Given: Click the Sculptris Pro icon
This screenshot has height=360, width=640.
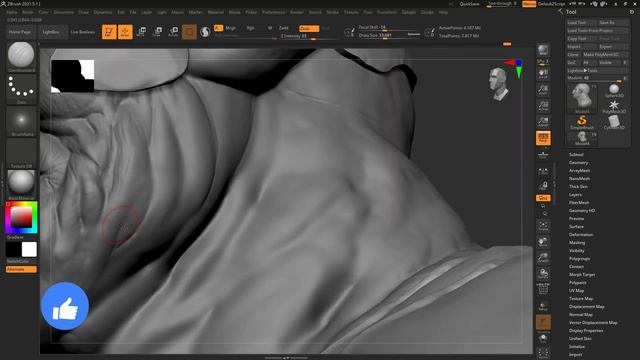Looking at the screenshot, I should pos(205,32).
